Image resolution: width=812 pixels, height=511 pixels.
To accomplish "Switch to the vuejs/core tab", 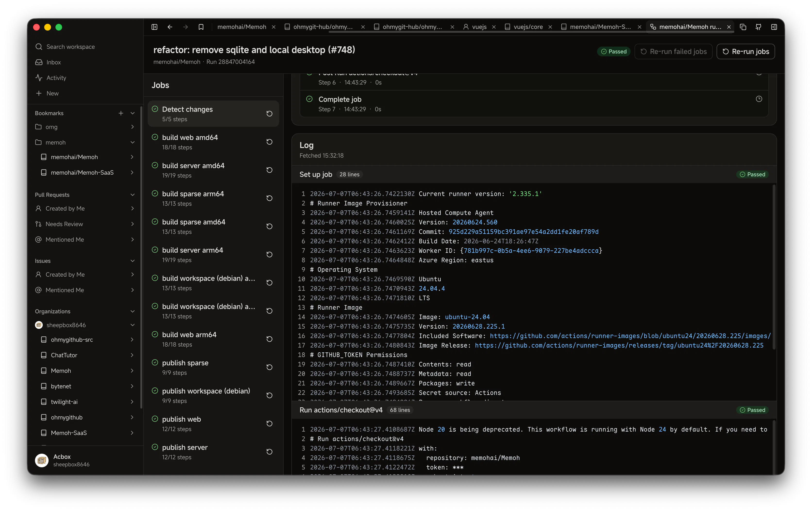I will pyautogui.click(x=528, y=27).
